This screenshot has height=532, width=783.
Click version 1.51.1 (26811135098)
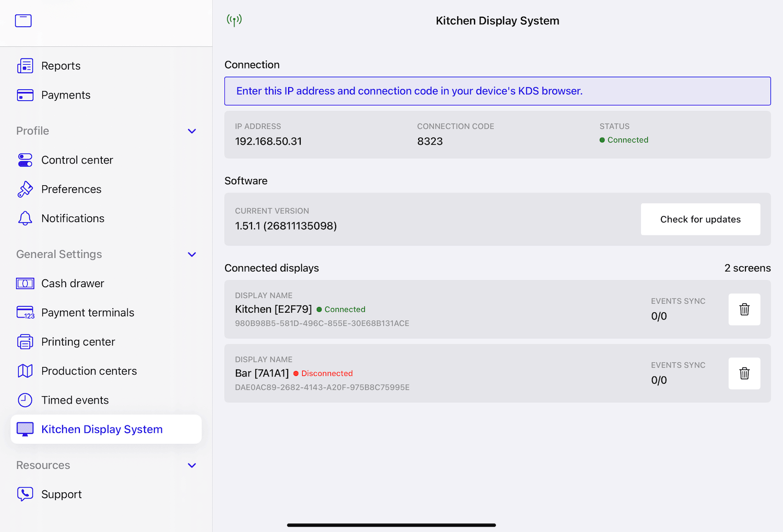pyautogui.click(x=286, y=226)
